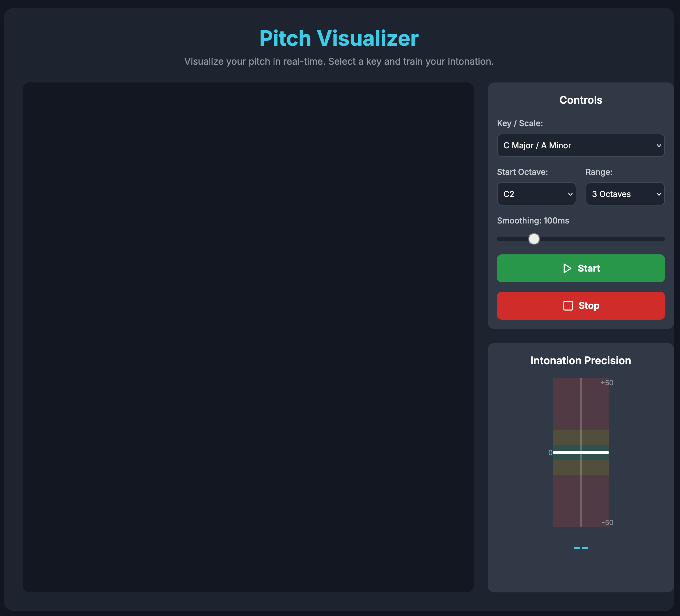Click the +50 label on precision meter
Screen dimensions: 680x616
[x=607, y=383]
